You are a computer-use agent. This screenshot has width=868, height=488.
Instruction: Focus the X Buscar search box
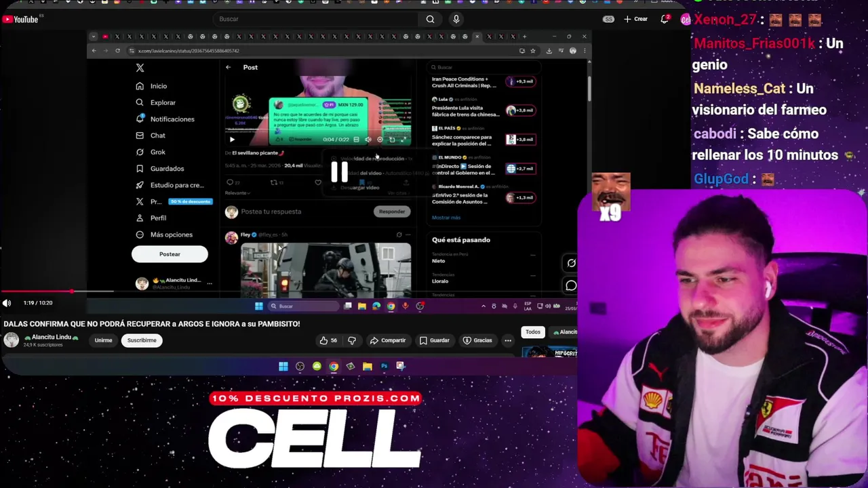tap(485, 67)
